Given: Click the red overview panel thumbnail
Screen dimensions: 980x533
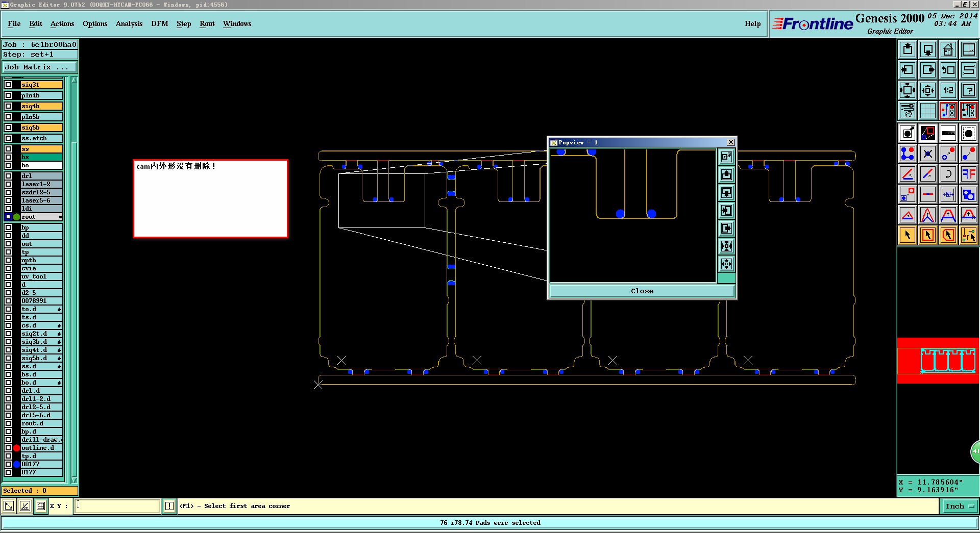Looking at the screenshot, I should coord(938,360).
